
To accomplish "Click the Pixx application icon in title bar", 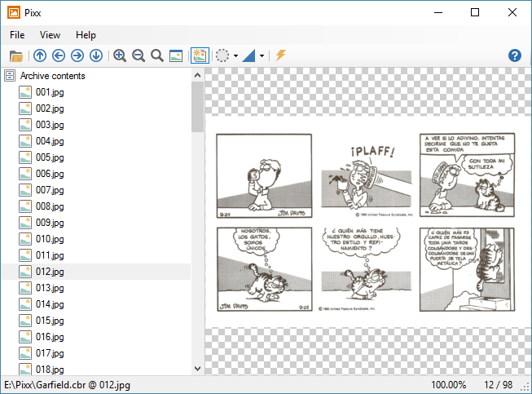I will (14, 12).
